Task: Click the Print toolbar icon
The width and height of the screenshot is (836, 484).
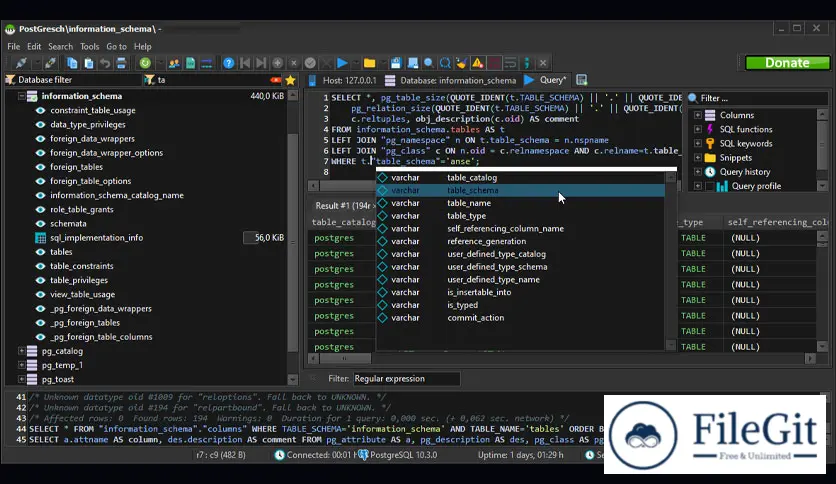Action: click(121, 63)
